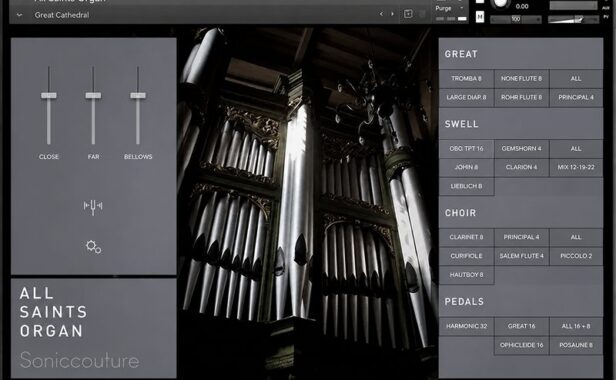Toggle Pedals HARMONIC 32 stop

[x=466, y=326]
